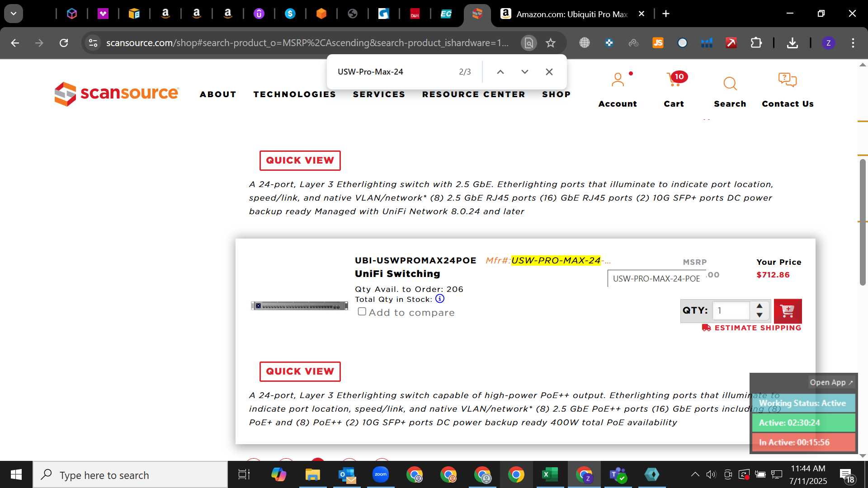
Task: Open the system tray hidden icons chevron
Action: [695, 474]
